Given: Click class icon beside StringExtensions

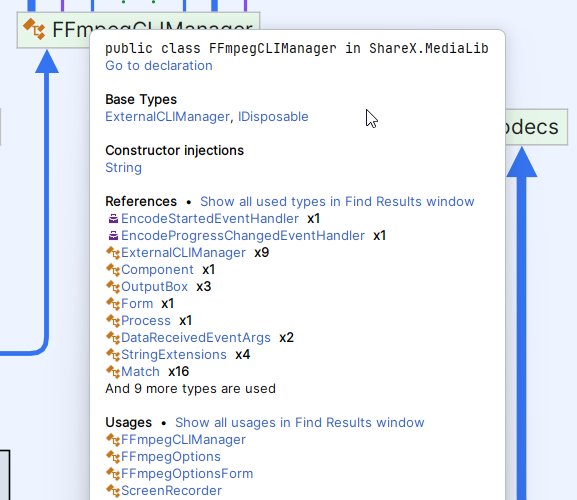Looking at the screenshot, I should click(113, 355).
